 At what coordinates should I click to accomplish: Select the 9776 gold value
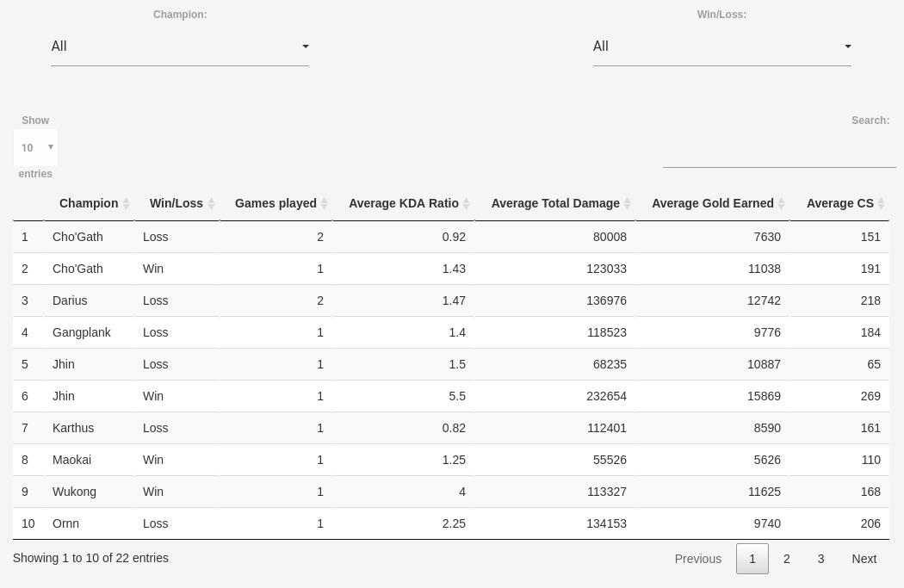pos(767,332)
